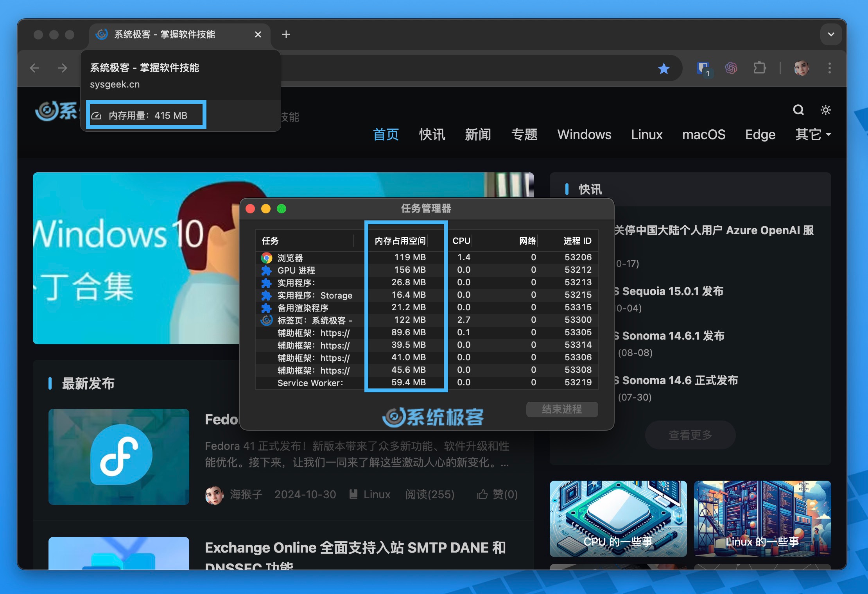
Task: Click the 海猴子 author avatar
Action: tap(214, 495)
